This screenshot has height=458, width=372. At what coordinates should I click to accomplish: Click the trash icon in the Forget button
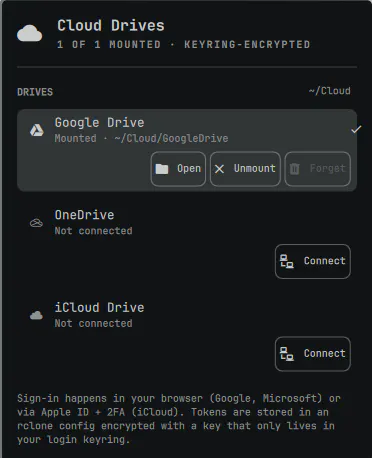pyautogui.click(x=294, y=169)
